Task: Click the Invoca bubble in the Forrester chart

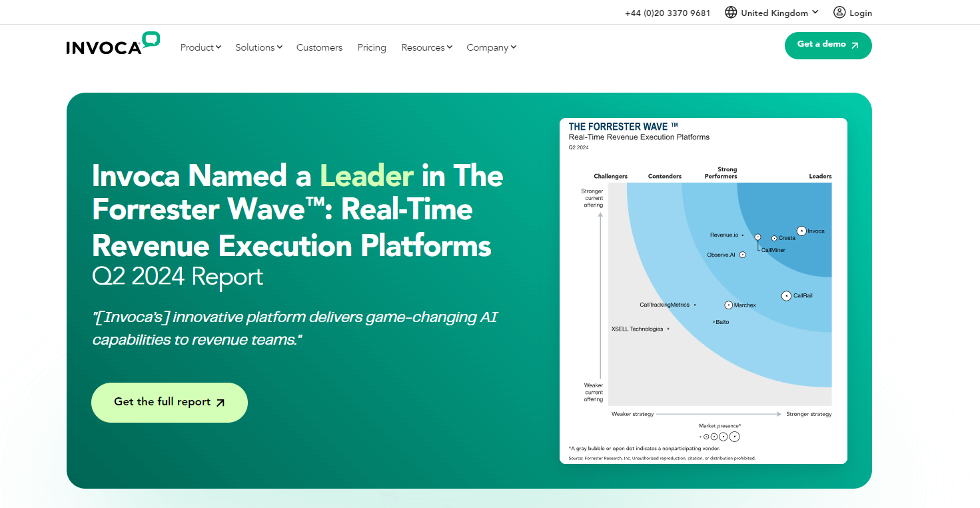Action: pyautogui.click(x=801, y=231)
